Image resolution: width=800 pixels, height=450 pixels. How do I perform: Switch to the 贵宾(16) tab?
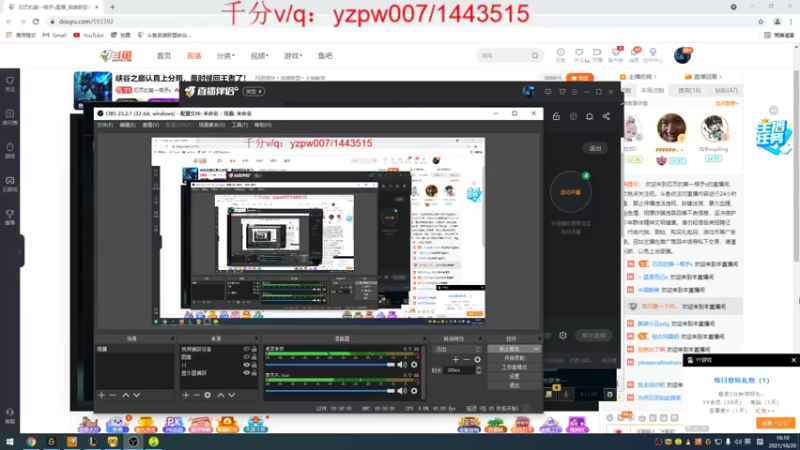click(x=689, y=90)
